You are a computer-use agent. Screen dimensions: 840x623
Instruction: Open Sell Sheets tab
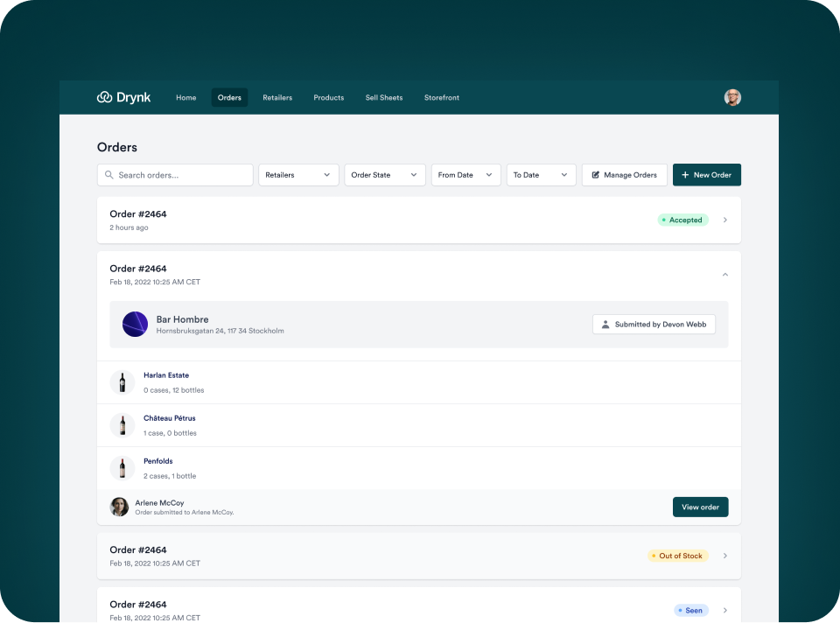[x=384, y=97]
